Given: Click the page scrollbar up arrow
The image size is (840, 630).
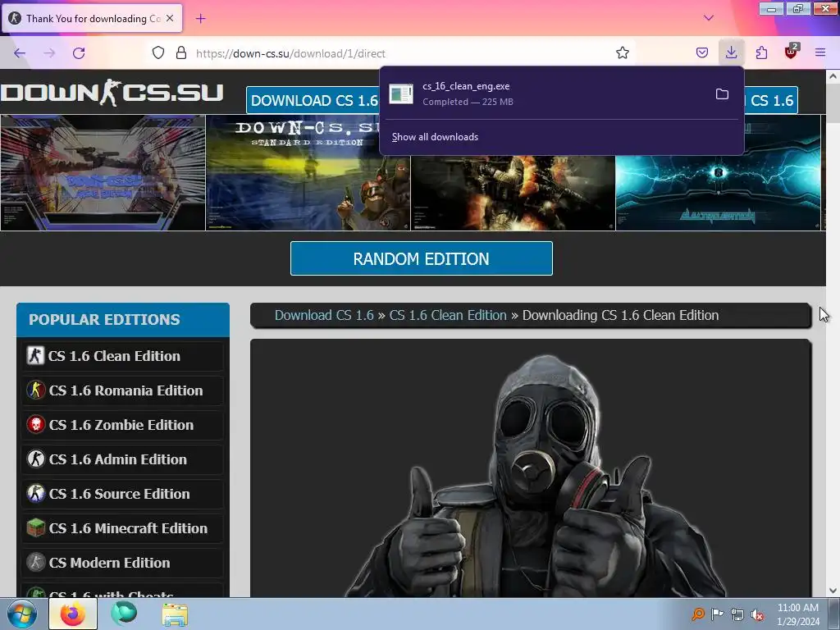Looking at the screenshot, I should (x=833, y=76).
